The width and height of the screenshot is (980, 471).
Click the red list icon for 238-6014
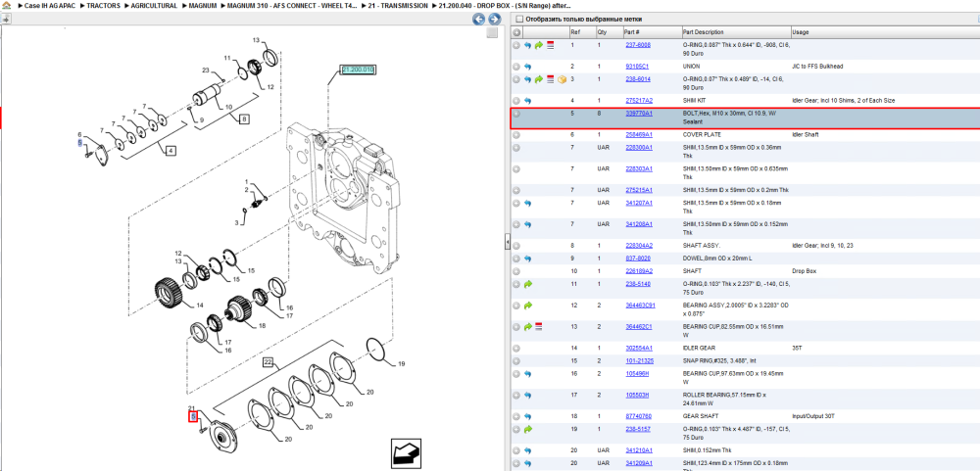pos(550,79)
